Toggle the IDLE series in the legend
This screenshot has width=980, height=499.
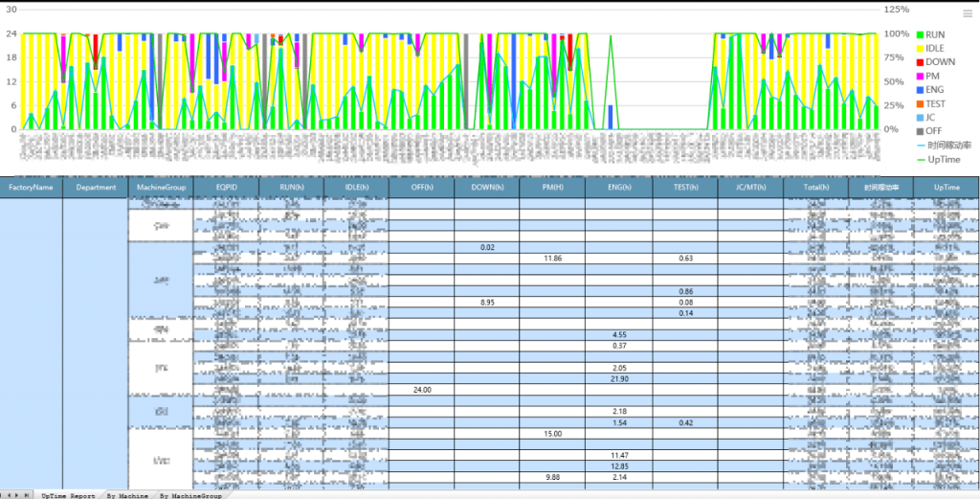[930, 48]
